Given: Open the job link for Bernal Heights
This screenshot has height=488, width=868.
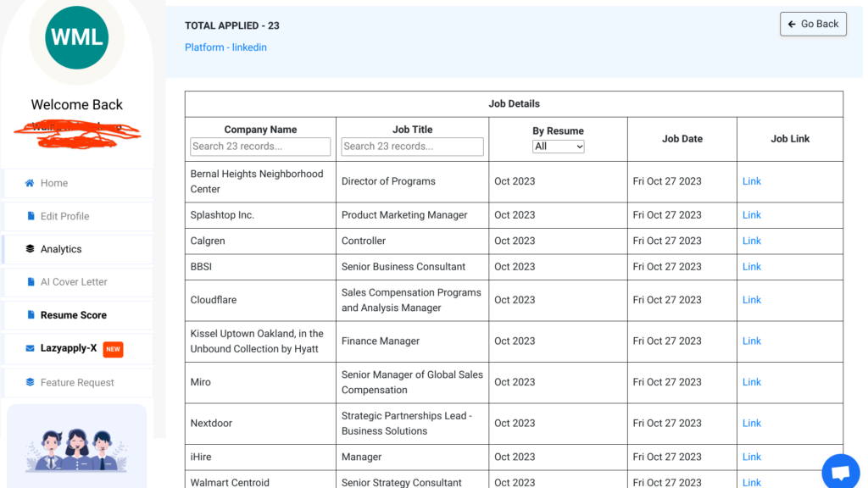Looking at the screenshot, I should [x=752, y=181].
